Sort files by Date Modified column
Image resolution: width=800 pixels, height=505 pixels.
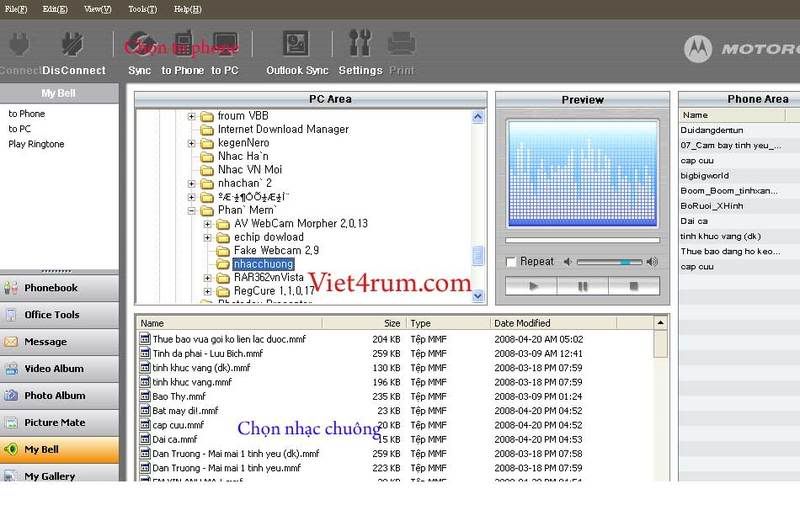coord(553,323)
